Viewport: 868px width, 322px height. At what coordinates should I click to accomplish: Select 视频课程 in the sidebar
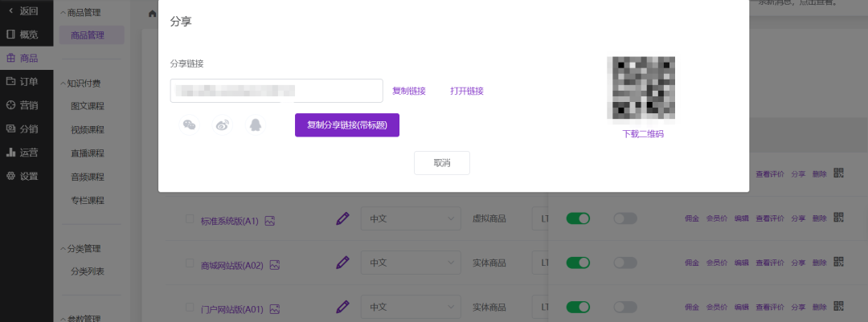[88, 129]
